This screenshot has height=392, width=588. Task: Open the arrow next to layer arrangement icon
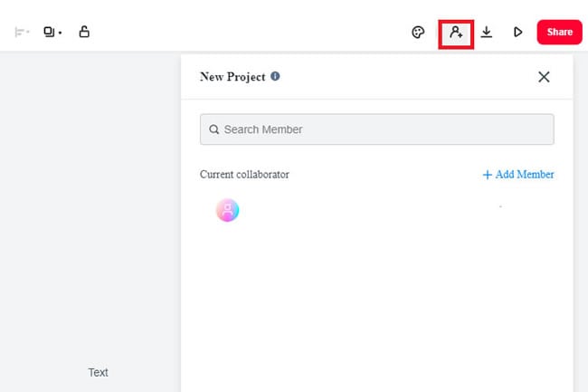pyautogui.click(x=60, y=33)
